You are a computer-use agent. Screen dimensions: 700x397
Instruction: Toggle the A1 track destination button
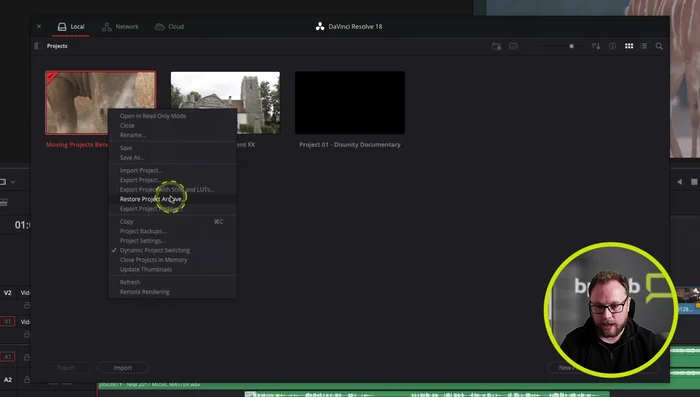(7, 357)
